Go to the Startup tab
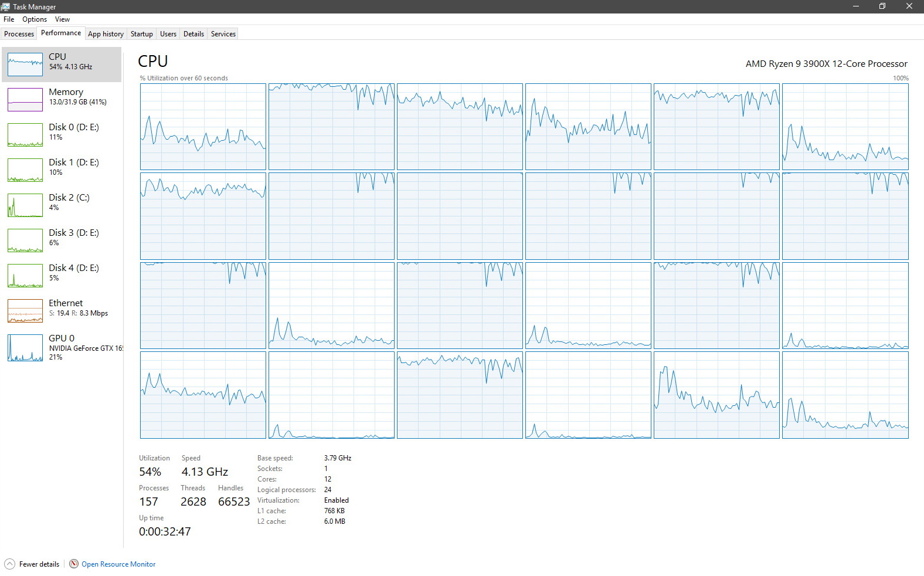The width and height of the screenshot is (924, 576). [141, 34]
